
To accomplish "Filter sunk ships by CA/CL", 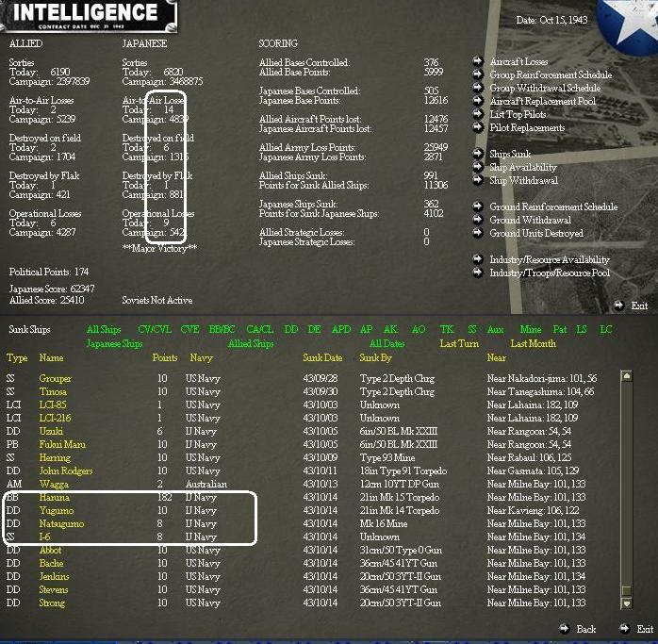I will 260,330.
